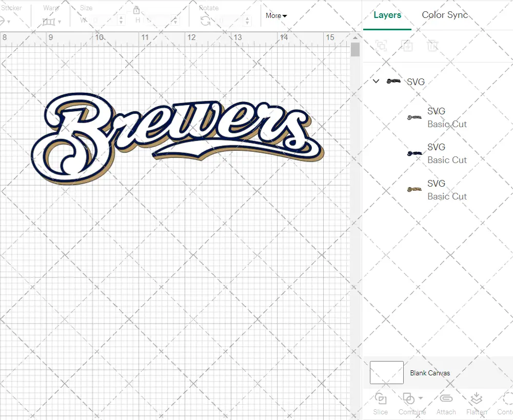Open the More dropdown menu
Viewport: 513px width, 420px height.
click(276, 16)
